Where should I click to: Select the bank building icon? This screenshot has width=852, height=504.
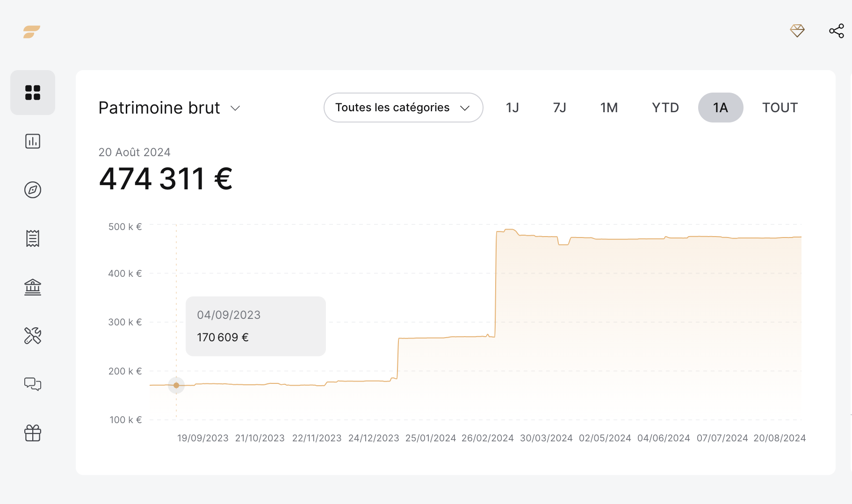tap(33, 287)
